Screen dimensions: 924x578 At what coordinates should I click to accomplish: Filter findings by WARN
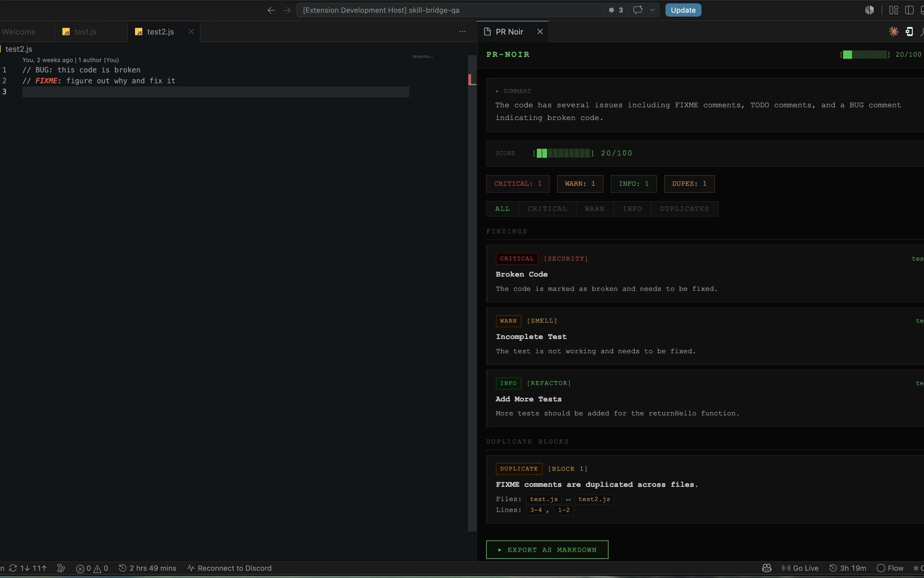pos(594,209)
